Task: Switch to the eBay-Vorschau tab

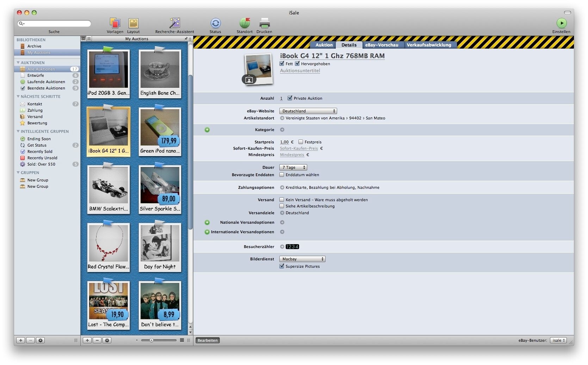Action: click(382, 45)
